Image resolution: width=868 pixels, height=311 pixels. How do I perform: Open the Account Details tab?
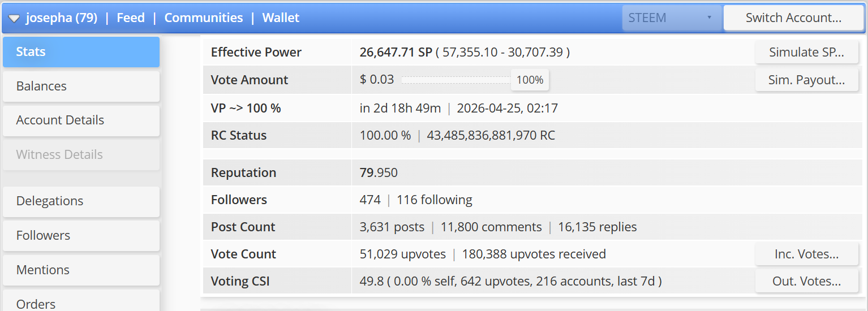pos(81,120)
